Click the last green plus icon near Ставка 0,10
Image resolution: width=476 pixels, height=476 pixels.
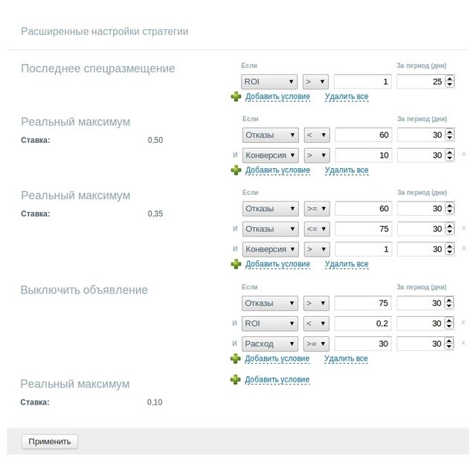click(236, 379)
